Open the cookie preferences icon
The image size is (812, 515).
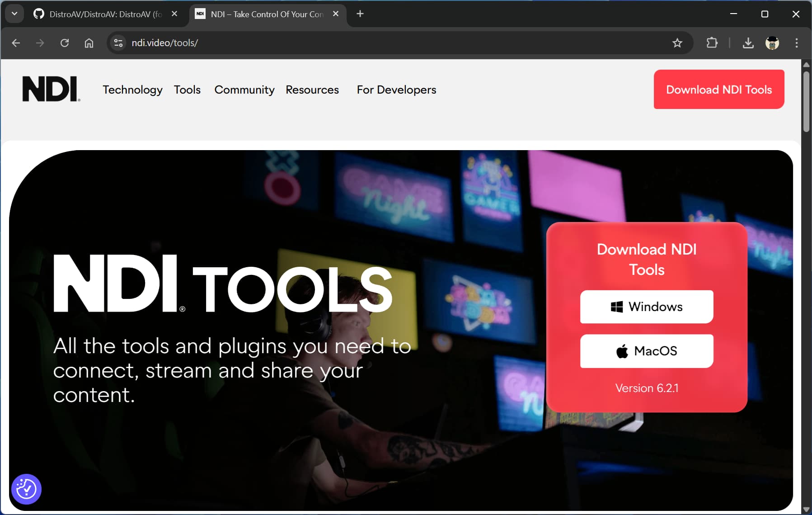click(26, 489)
